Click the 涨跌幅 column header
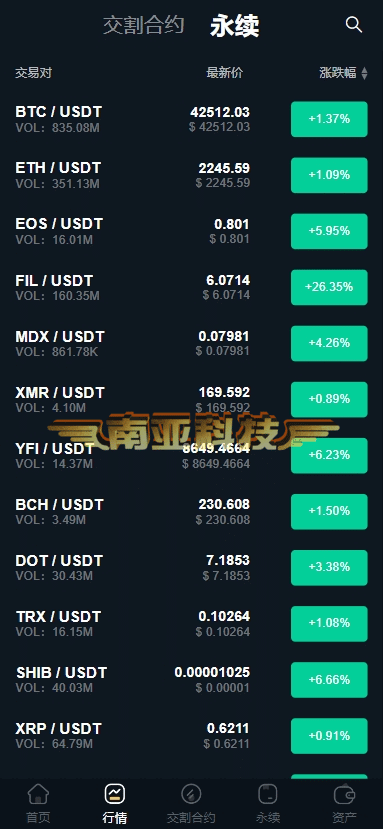The width and height of the screenshot is (383, 829). (338, 73)
